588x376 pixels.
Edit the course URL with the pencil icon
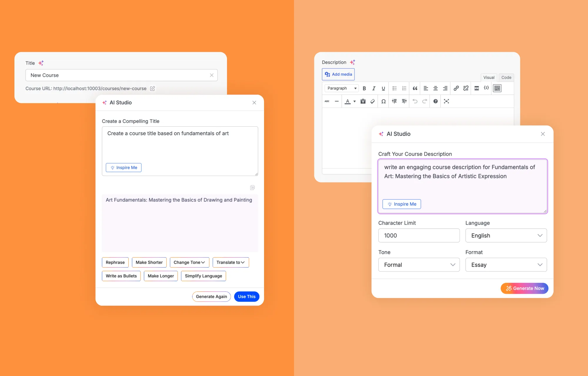(x=152, y=88)
